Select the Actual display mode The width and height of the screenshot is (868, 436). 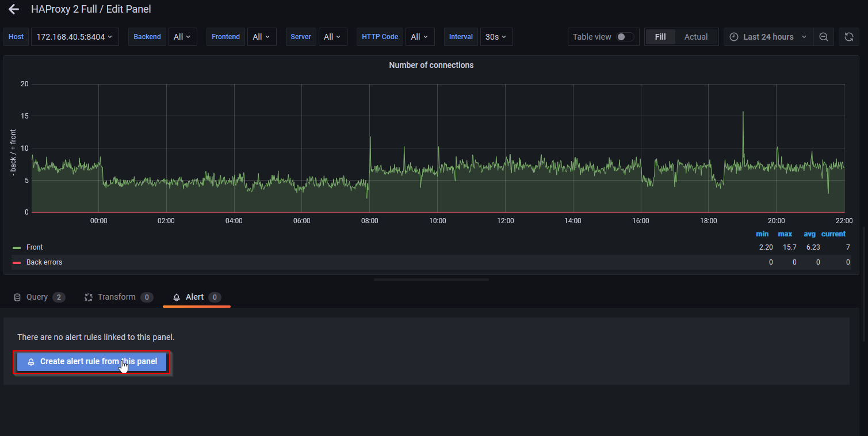coord(696,37)
